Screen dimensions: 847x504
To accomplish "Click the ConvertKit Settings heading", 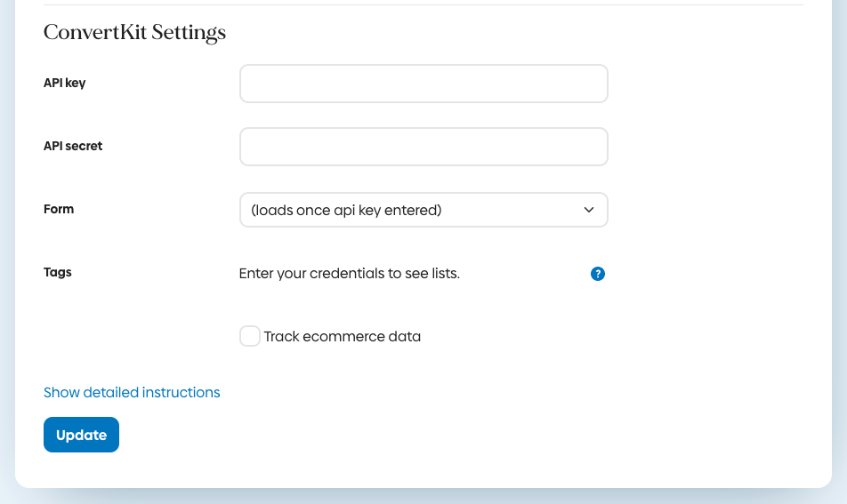I will point(134,33).
